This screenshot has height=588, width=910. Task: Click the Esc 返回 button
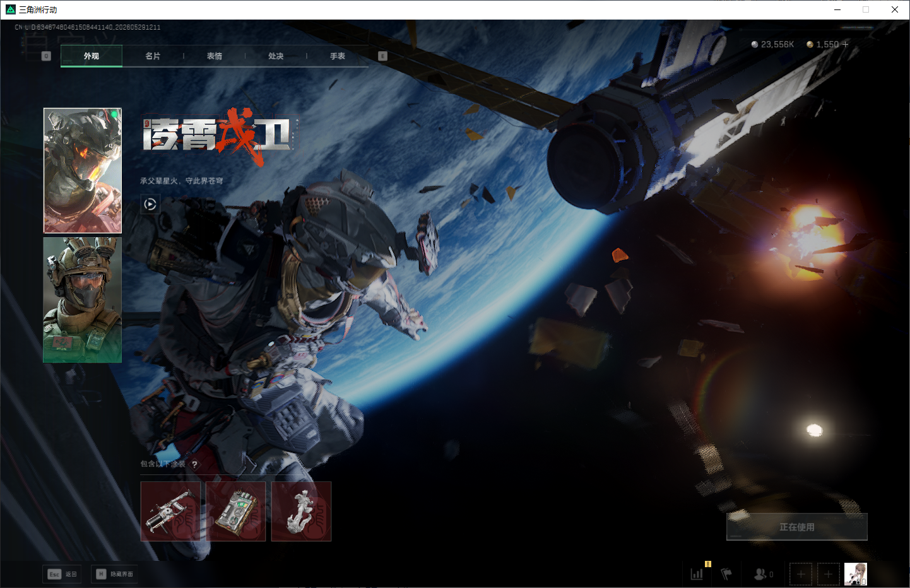pos(62,574)
